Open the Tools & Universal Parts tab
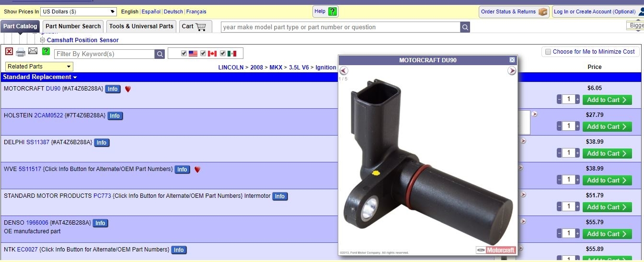The height and width of the screenshot is (262, 644). [141, 26]
